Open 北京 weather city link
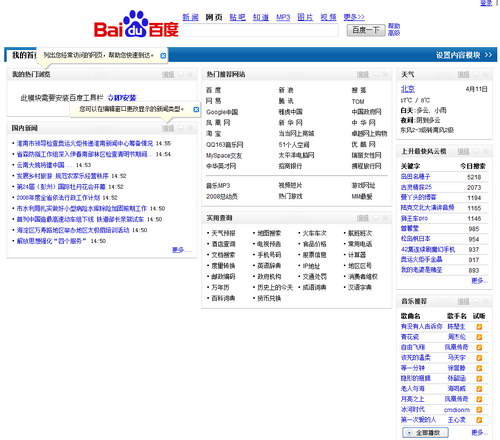The width and height of the screenshot is (500, 440). 408,89
